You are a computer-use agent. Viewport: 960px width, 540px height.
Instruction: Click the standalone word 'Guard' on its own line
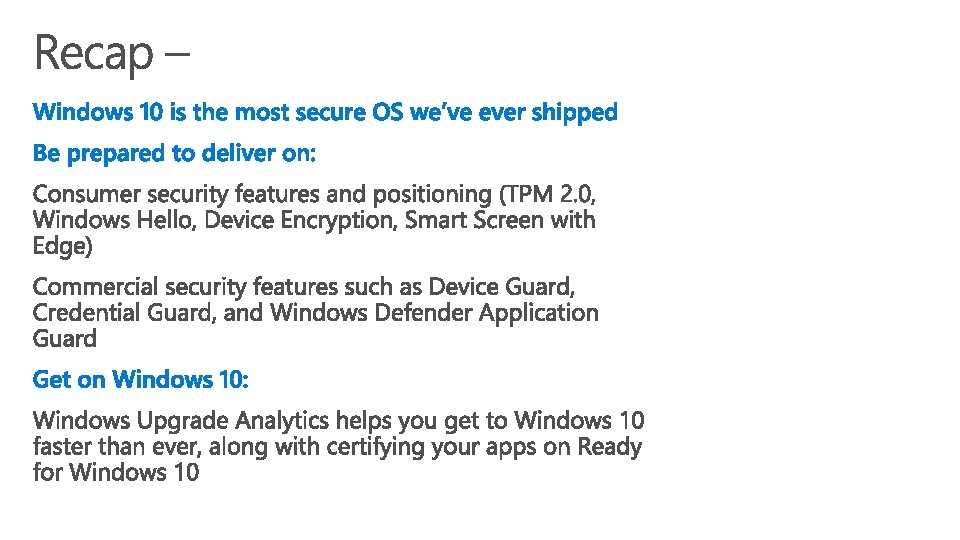[x=65, y=339]
